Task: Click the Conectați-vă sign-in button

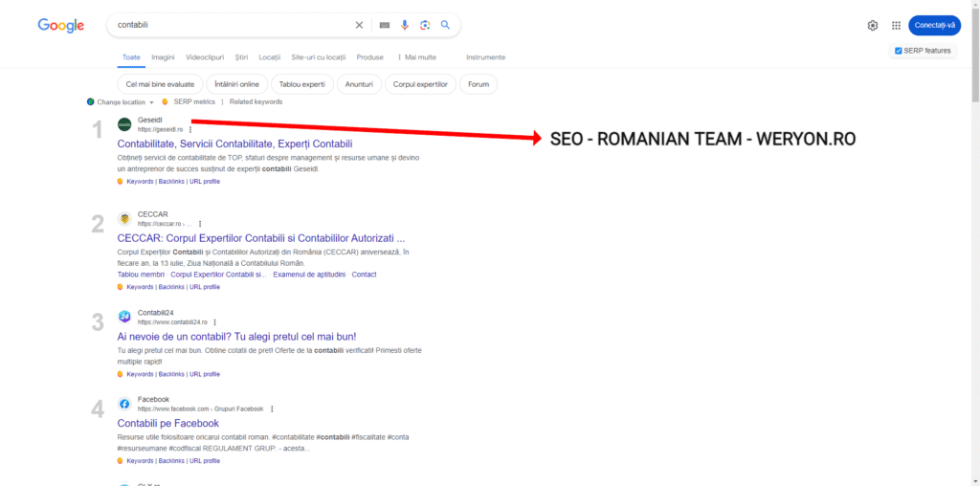Action: pyautogui.click(x=934, y=26)
